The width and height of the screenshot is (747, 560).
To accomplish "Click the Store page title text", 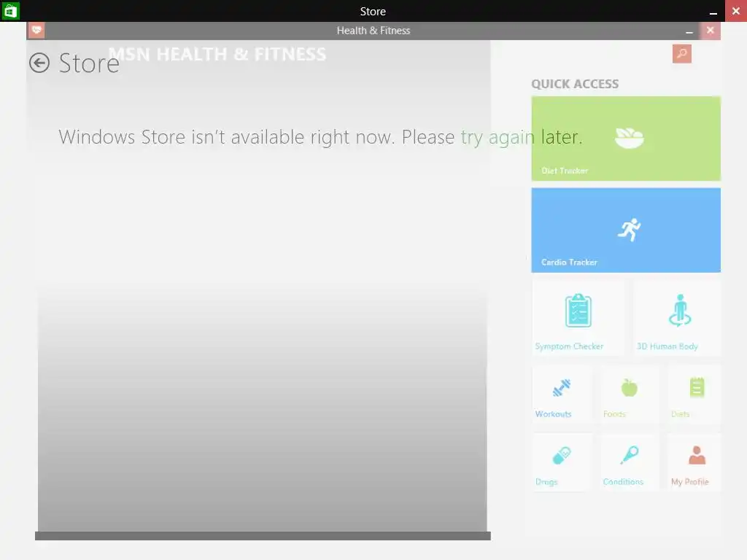I will (89, 63).
